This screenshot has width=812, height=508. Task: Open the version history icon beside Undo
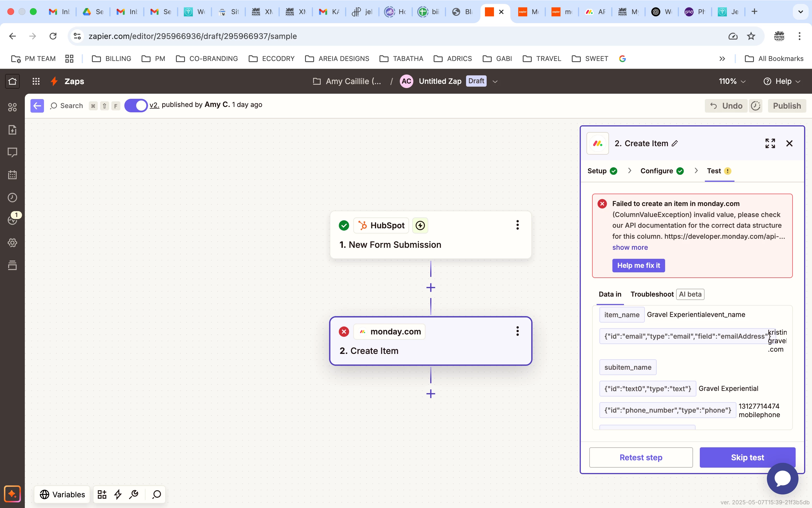[x=756, y=106]
